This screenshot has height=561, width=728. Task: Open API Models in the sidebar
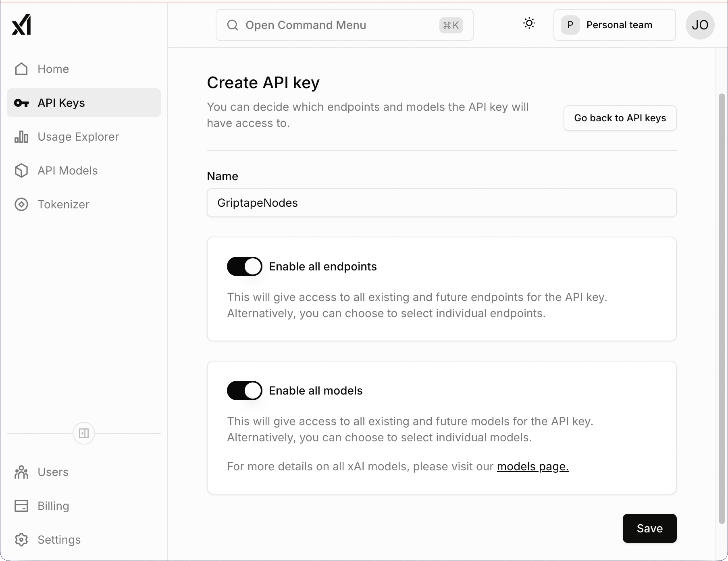point(84,170)
